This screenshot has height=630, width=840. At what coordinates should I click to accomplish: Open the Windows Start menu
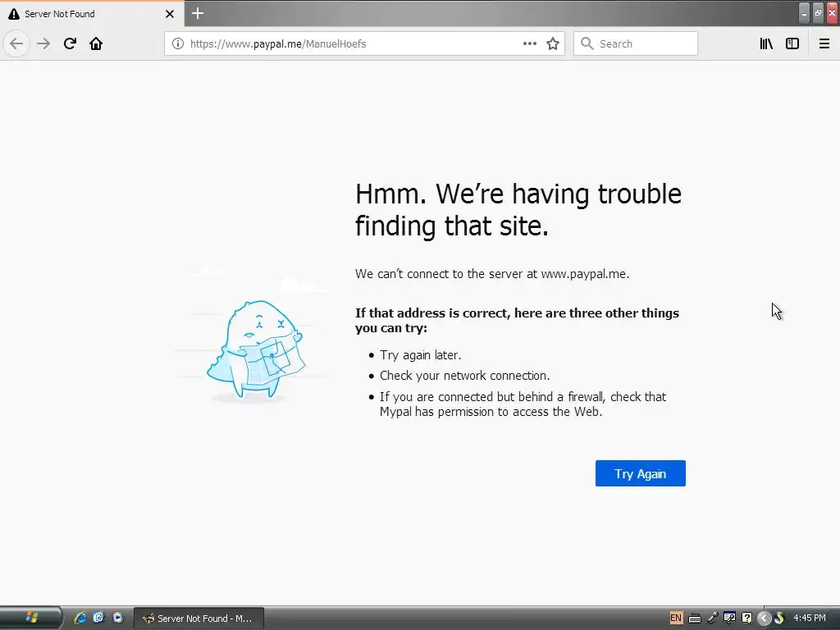(x=31, y=619)
